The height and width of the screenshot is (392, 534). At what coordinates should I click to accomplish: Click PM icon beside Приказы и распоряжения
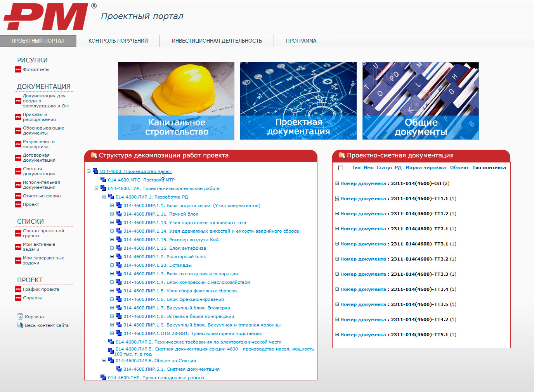[18, 117]
